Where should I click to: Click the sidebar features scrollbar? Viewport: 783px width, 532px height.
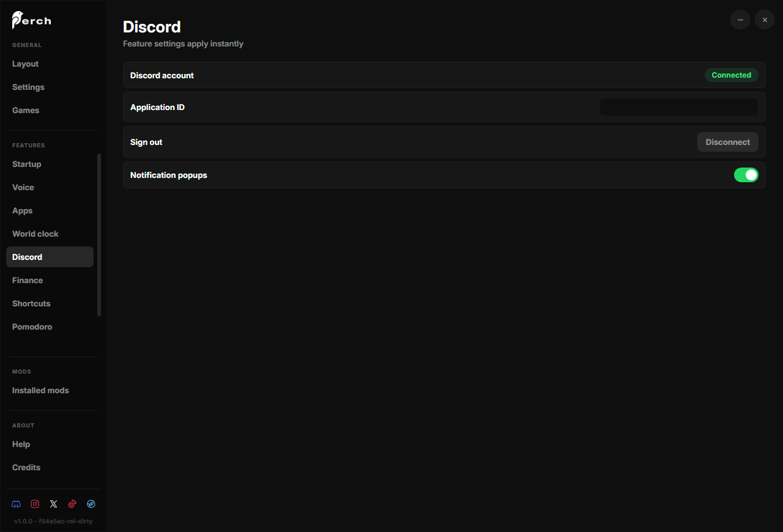(x=99, y=235)
